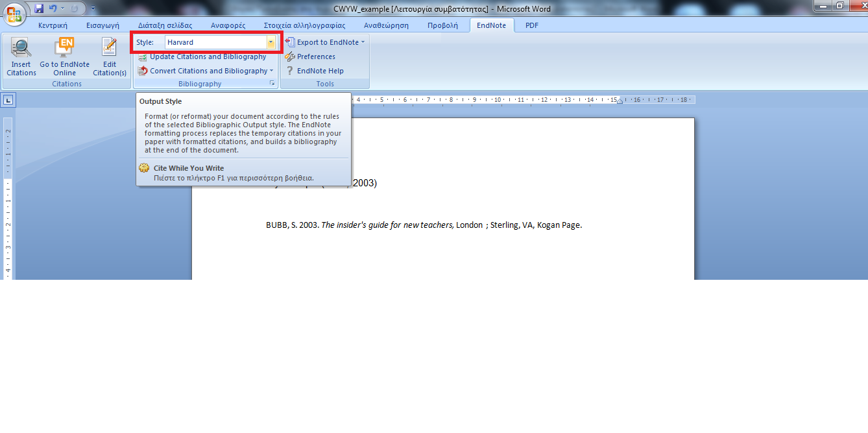The image size is (868, 433).
Task: Open the undo history dropdown arrow
Action: 62,8
